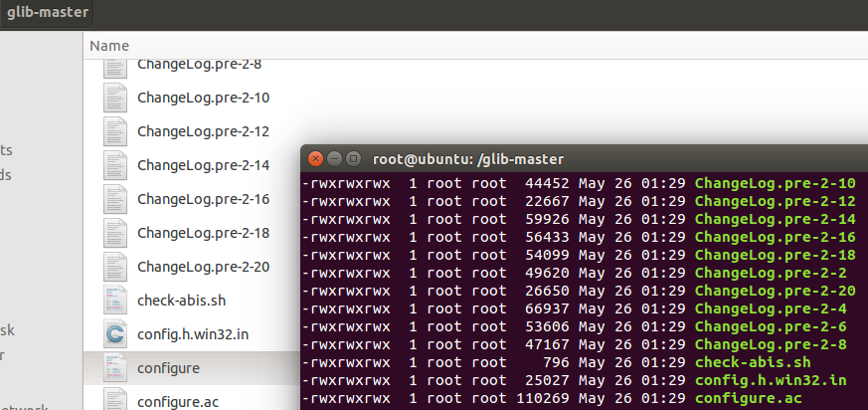Close the root@ubuntu terminal window
The width and height of the screenshot is (868, 410).
315,159
